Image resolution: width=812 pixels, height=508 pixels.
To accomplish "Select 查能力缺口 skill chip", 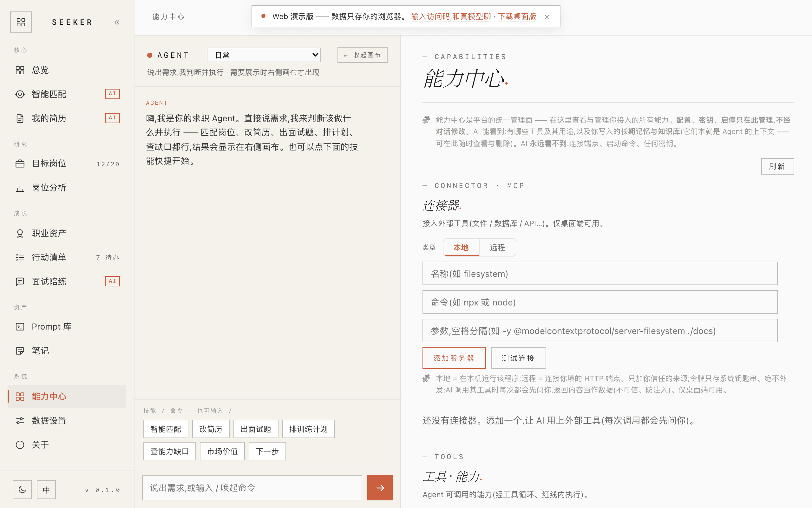I will pyautogui.click(x=169, y=451).
